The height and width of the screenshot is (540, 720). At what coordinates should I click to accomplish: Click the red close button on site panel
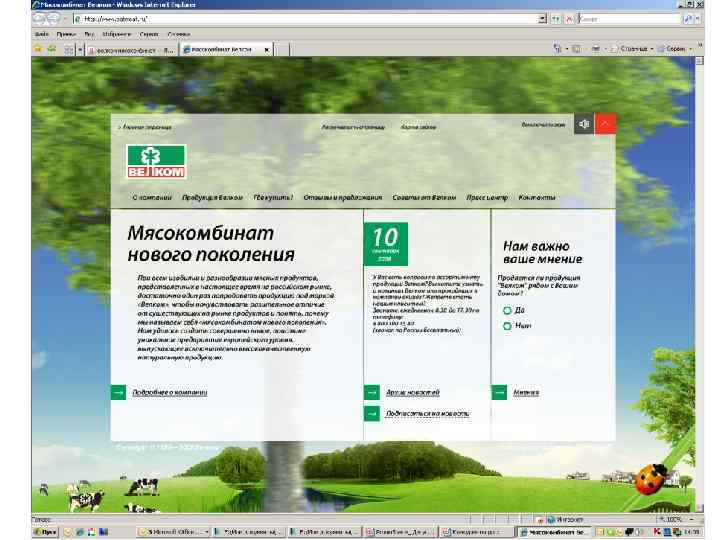pyautogui.click(x=605, y=124)
